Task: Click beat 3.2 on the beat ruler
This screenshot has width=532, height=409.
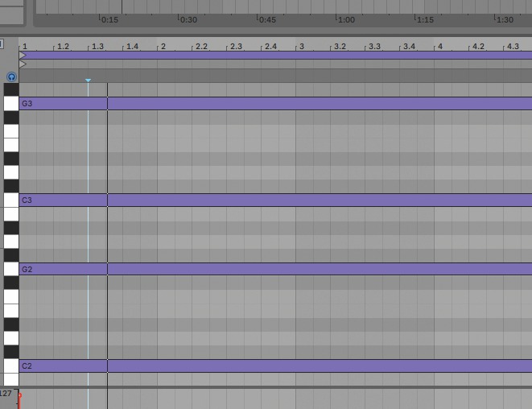Action: tap(340, 47)
